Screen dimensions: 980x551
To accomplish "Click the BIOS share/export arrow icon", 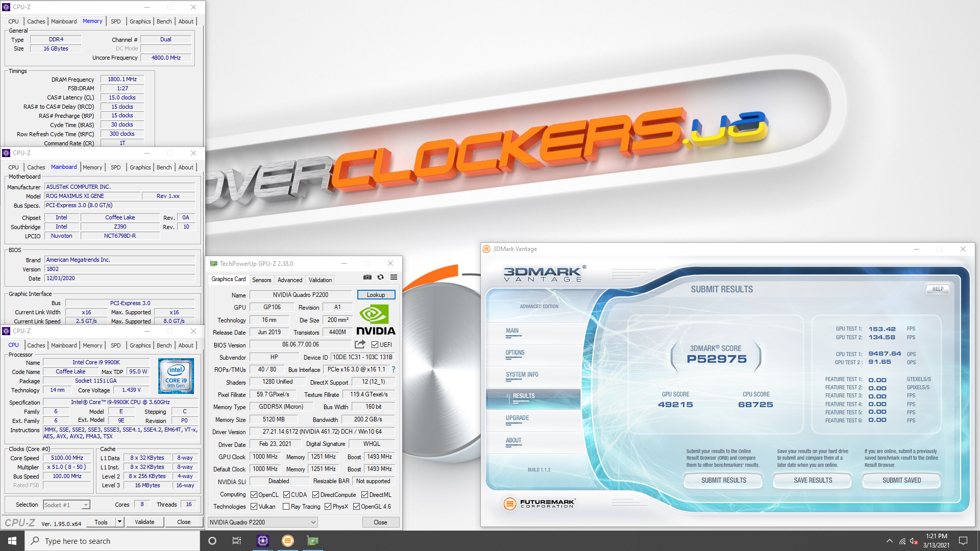I will [x=360, y=344].
